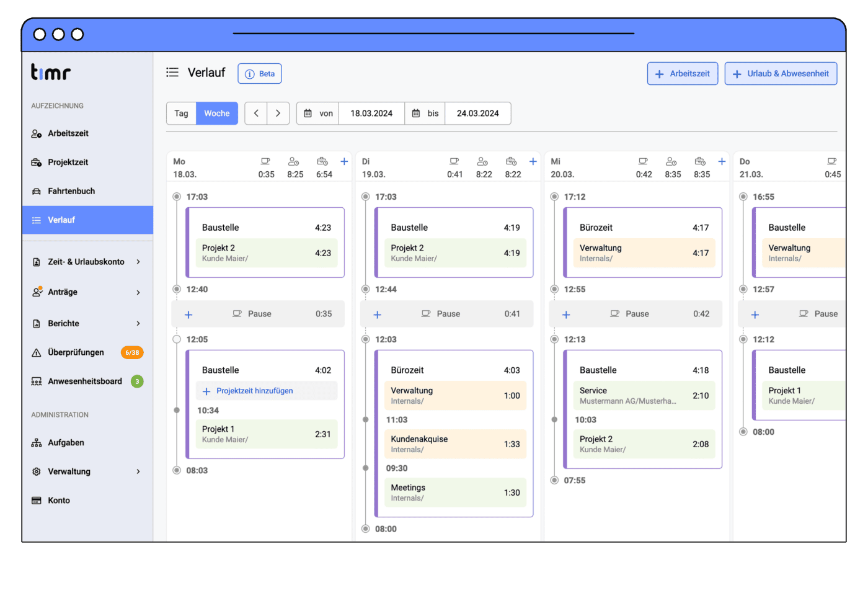
Task: Click the bis date field 24.03.2024
Action: [x=478, y=114]
